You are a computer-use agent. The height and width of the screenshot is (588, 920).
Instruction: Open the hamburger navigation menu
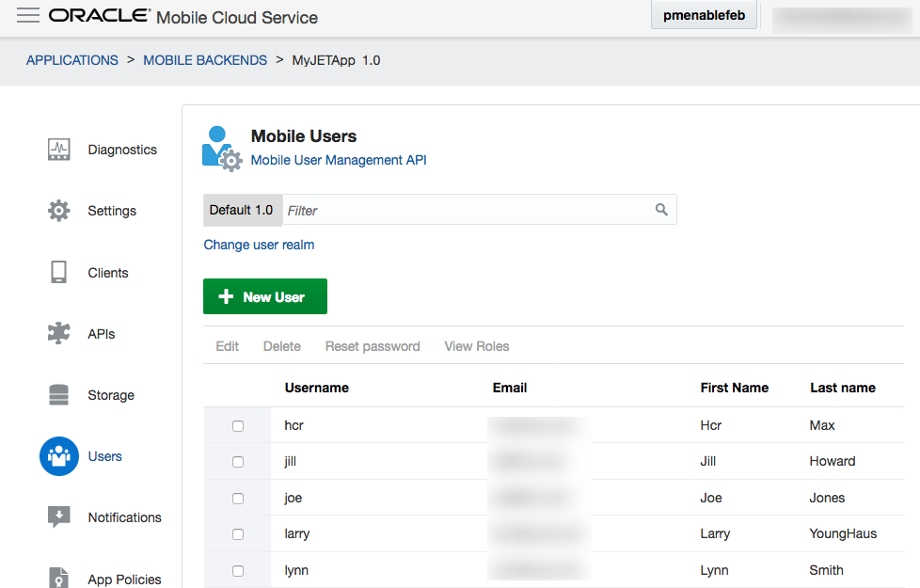click(x=28, y=16)
